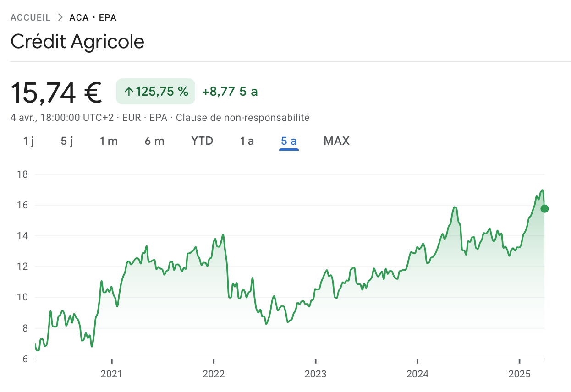Click the 6 y-axis label

25,359
